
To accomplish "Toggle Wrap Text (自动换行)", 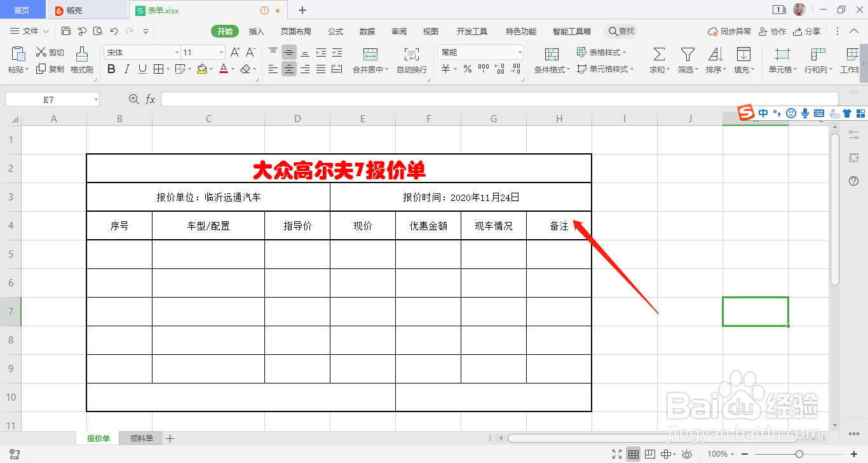I will [412, 60].
